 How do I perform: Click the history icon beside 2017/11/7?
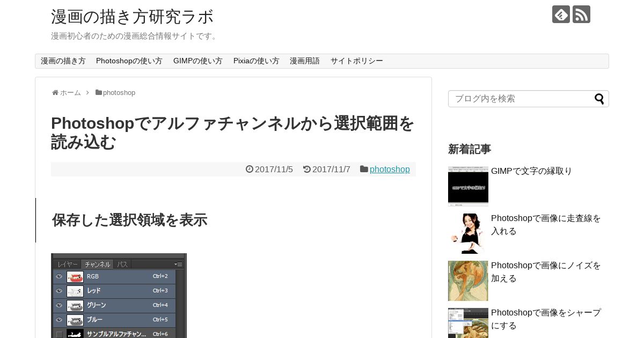tap(307, 169)
